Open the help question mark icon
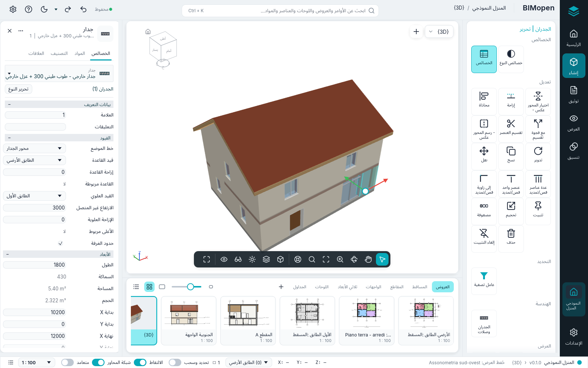The width and height of the screenshot is (588, 368). 29,9
